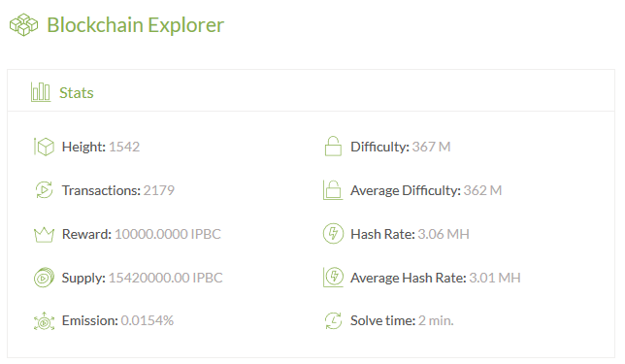
Task: Click the Transactions circular arrows icon
Action: 44,190
